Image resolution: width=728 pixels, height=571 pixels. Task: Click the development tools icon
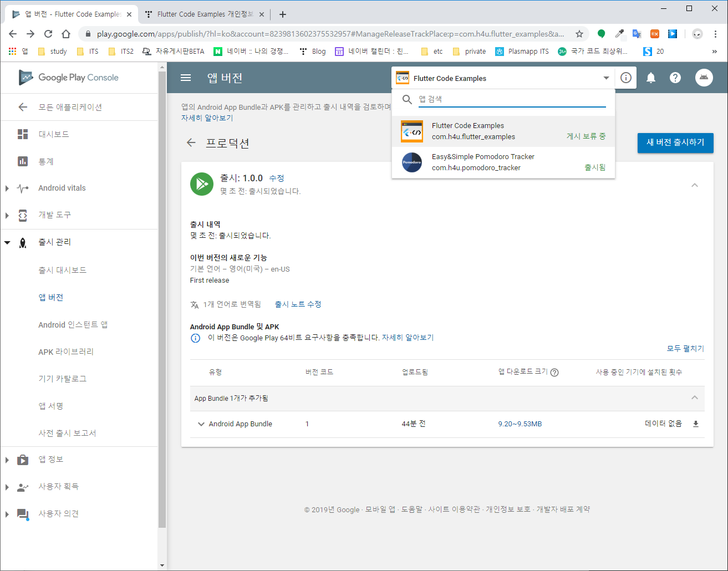[x=23, y=215]
